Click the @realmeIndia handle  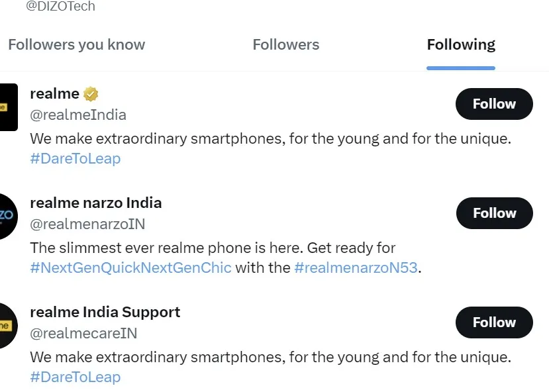coord(78,115)
